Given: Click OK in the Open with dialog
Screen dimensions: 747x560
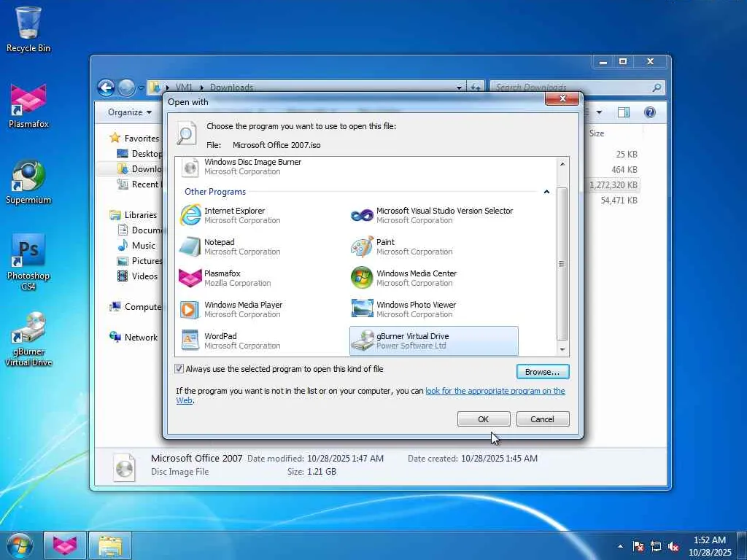Looking at the screenshot, I should coord(484,419).
